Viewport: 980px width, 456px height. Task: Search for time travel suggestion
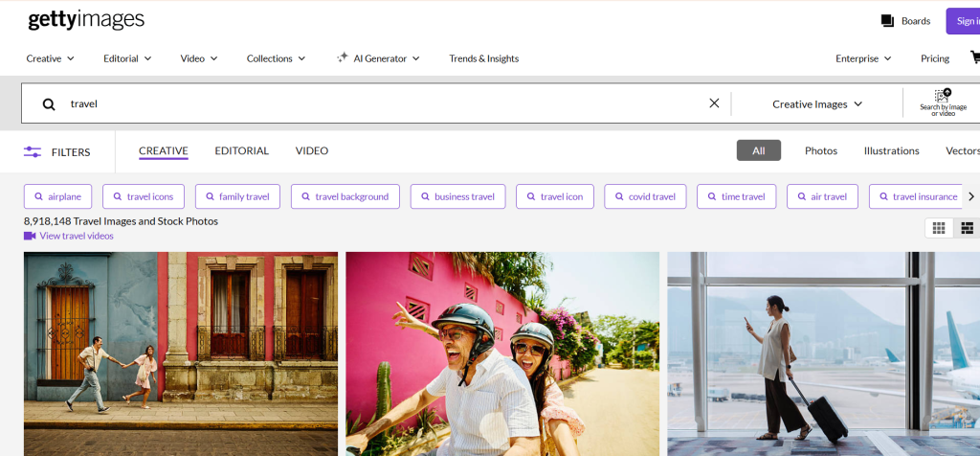pyautogui.click(x=736, y=196)
